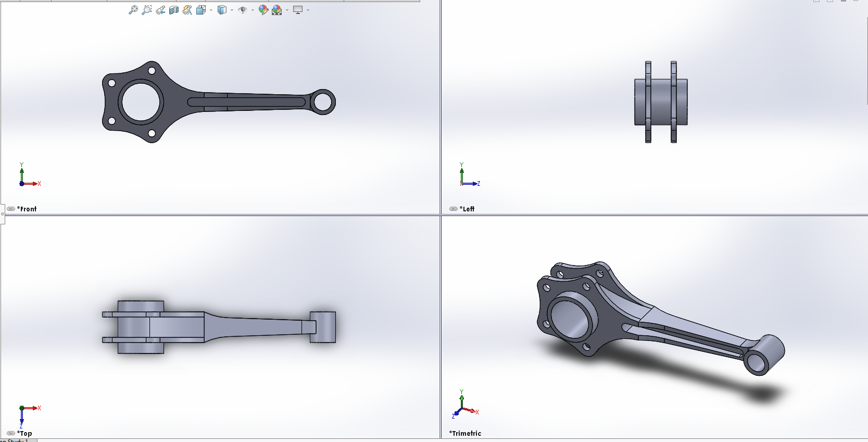Viewport: 868px width, 442px height.
Task: Expand the Hide/Show Items dropdown arrow
Action: click(x=253, y=10)
